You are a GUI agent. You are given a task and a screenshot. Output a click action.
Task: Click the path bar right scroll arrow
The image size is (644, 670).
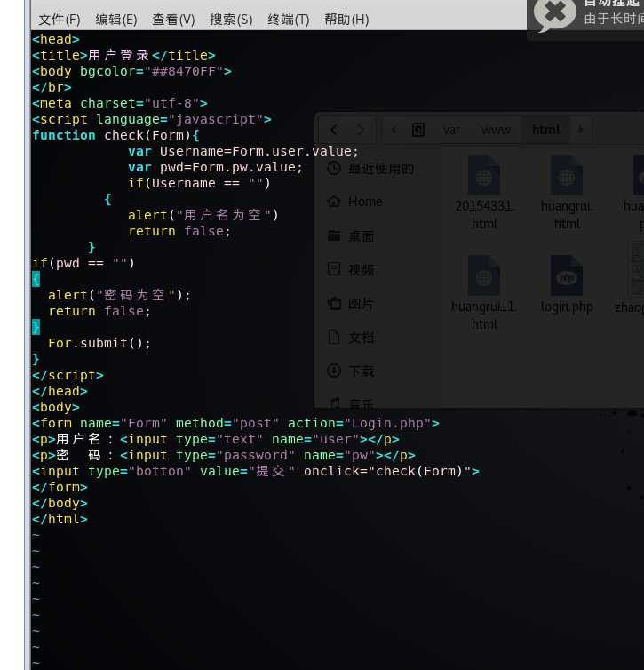point(580,129)
